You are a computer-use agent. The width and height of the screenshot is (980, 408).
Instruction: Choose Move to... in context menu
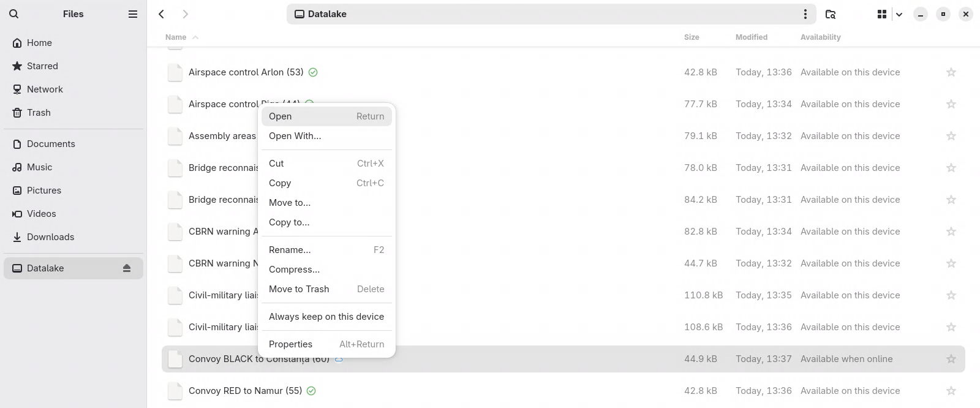326,203
